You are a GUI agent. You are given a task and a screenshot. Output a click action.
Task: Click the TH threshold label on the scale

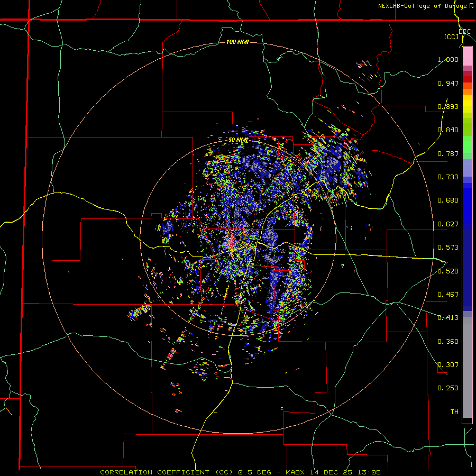[454, 412]
